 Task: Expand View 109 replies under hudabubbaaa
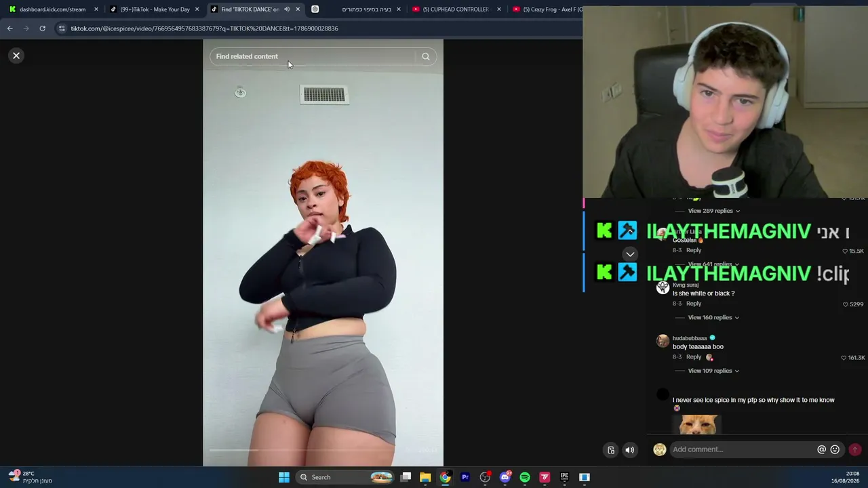pyautogui.click(x=713, y=371)
